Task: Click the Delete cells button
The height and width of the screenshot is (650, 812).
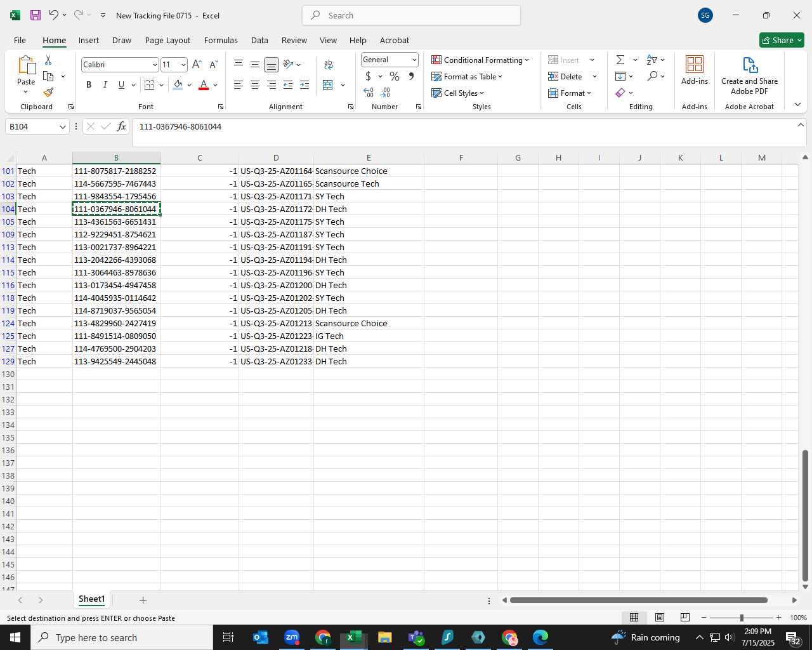Action: [x=565, y=76]
